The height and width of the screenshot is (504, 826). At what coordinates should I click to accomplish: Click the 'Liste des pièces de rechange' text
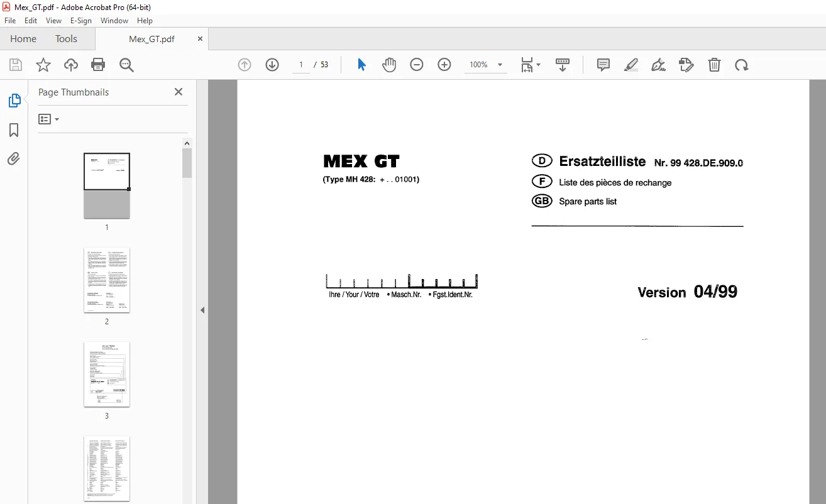coord(615,183)
